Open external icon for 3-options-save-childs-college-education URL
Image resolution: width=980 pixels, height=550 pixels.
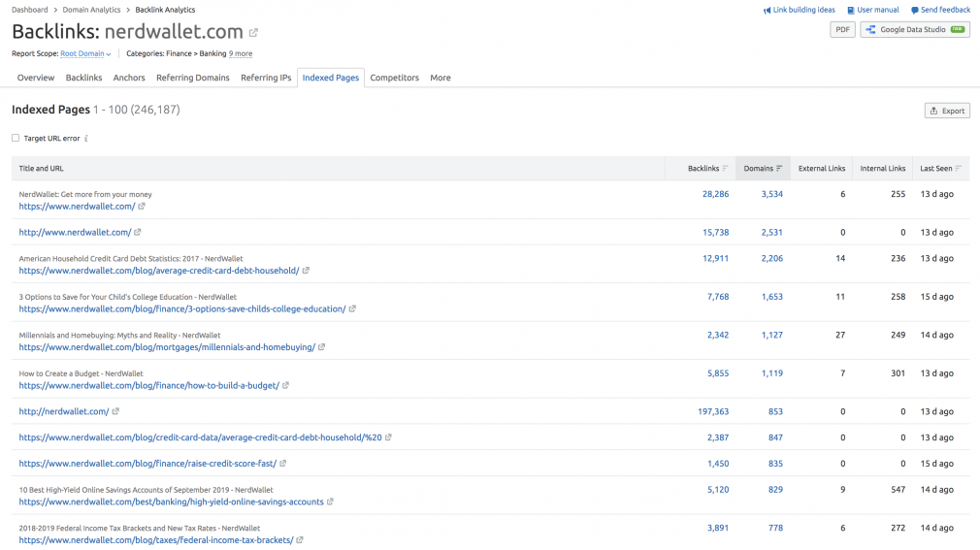point(352,308)
